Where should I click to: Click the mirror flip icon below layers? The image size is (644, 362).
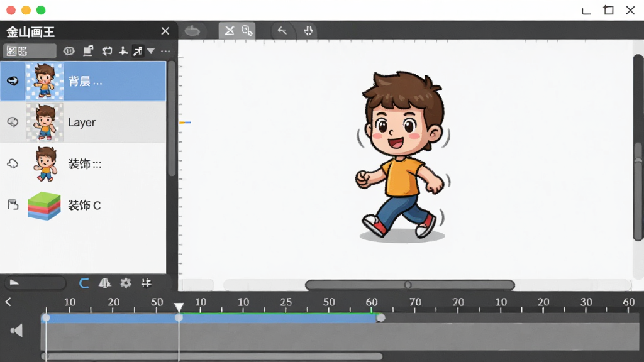(x=105, y=283)
